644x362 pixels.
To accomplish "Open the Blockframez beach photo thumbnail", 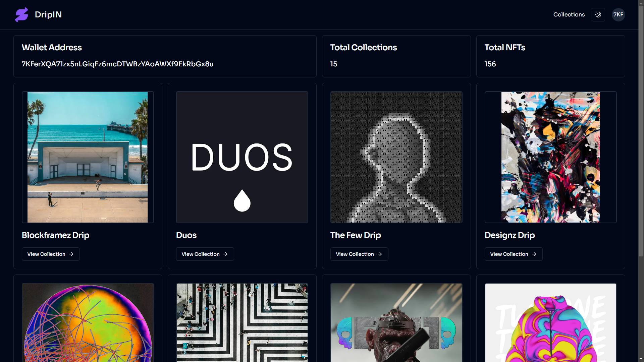I will click(x=88, y=157).
